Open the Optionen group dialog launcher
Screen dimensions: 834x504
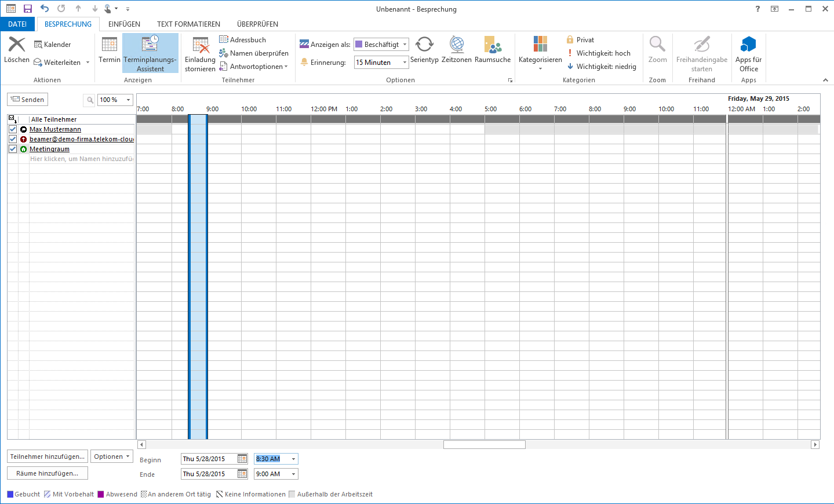510,81
